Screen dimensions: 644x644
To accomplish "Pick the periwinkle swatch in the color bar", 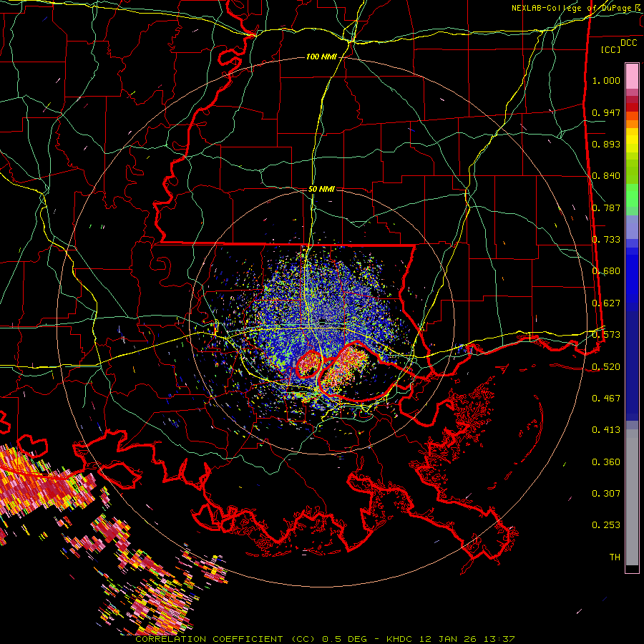I will [x=632, y=227].
